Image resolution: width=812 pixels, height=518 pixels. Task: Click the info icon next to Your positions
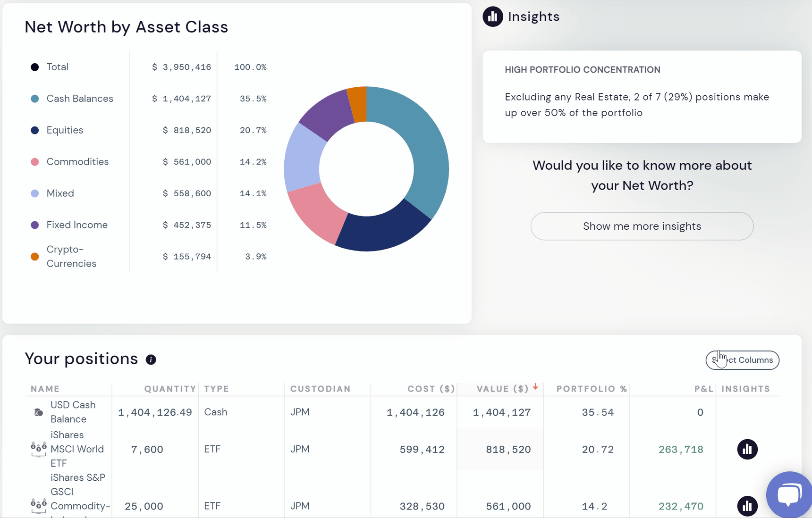coord(151,360)
